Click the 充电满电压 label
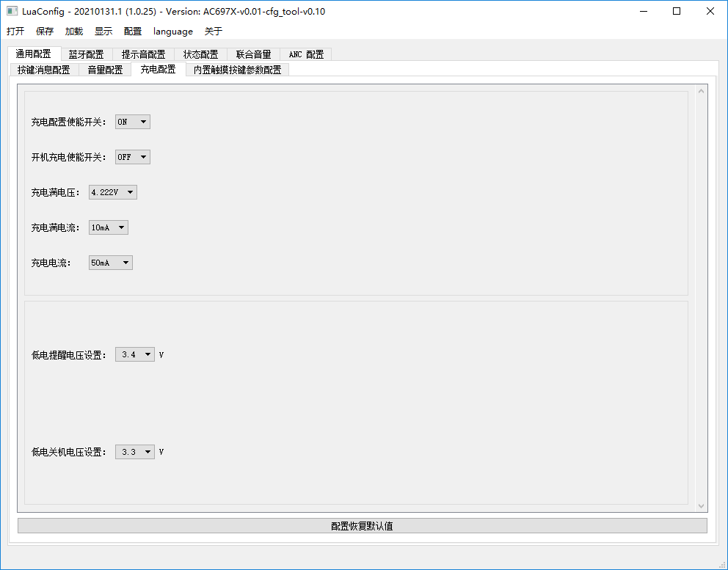The height and width of the screenshot is (570, 728). point(56,193)
